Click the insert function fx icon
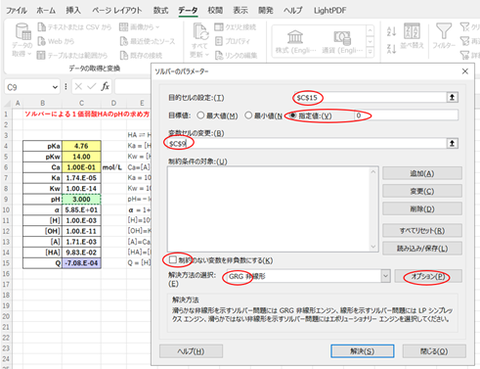The width and height of the screenshot is (480, 369). (105, 87)
